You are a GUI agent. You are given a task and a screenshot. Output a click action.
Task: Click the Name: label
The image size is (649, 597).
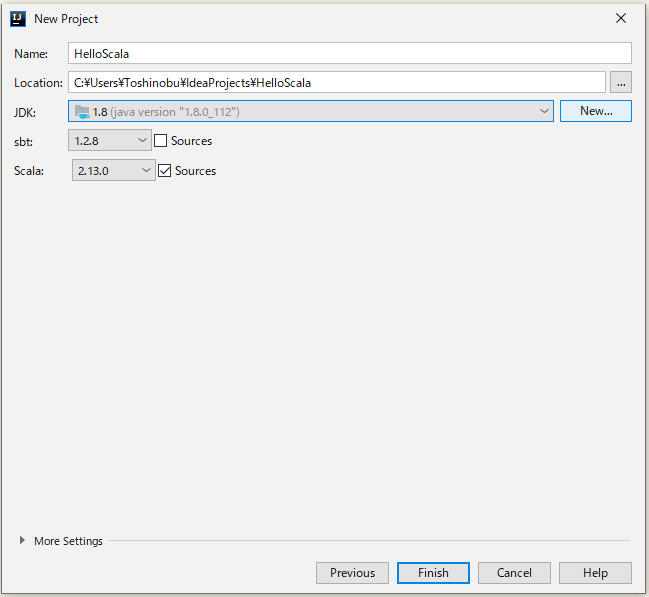(x=31, y=54)
